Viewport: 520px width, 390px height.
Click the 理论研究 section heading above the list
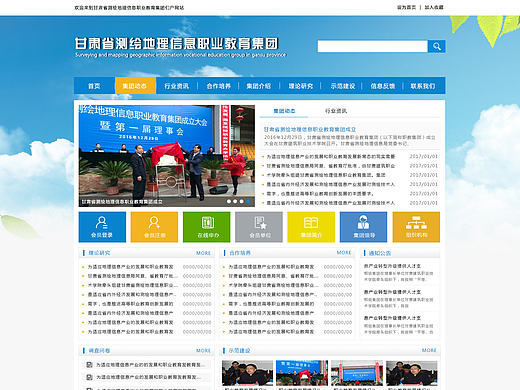(99, 253)
